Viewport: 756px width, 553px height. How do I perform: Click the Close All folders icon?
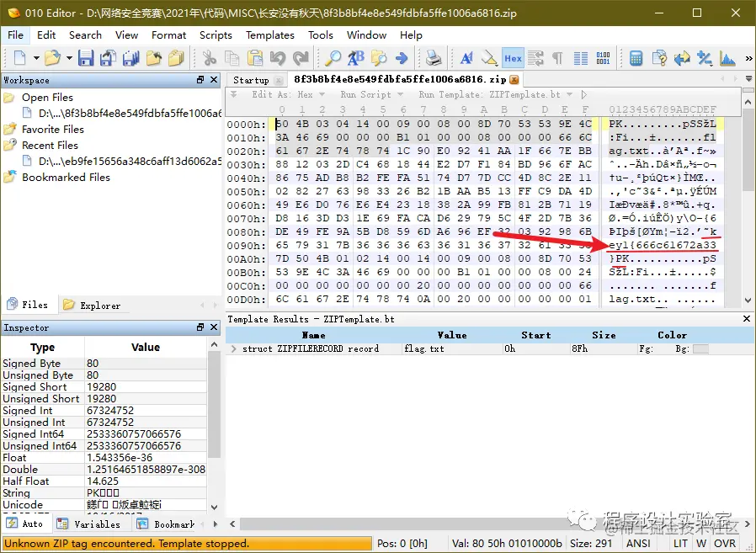(176, 58)
